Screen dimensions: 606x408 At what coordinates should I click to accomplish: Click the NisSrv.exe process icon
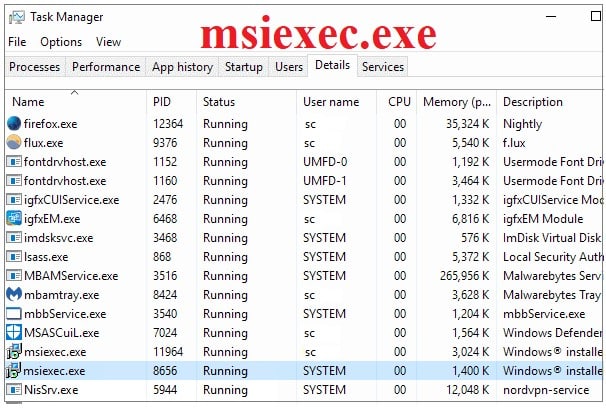pyautogui.click(x=14, y=389)
